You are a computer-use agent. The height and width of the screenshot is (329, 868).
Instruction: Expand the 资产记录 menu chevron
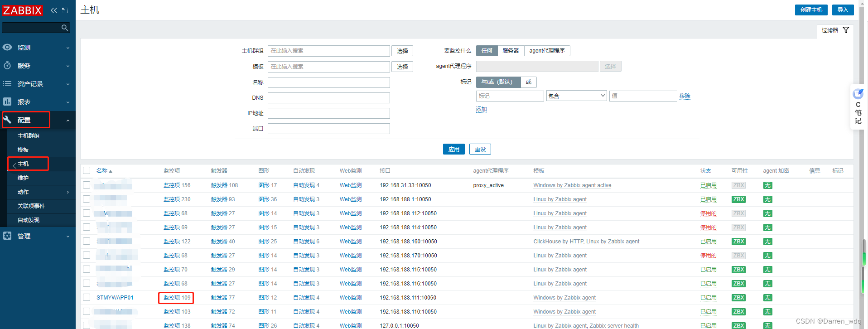pos(68,84)
